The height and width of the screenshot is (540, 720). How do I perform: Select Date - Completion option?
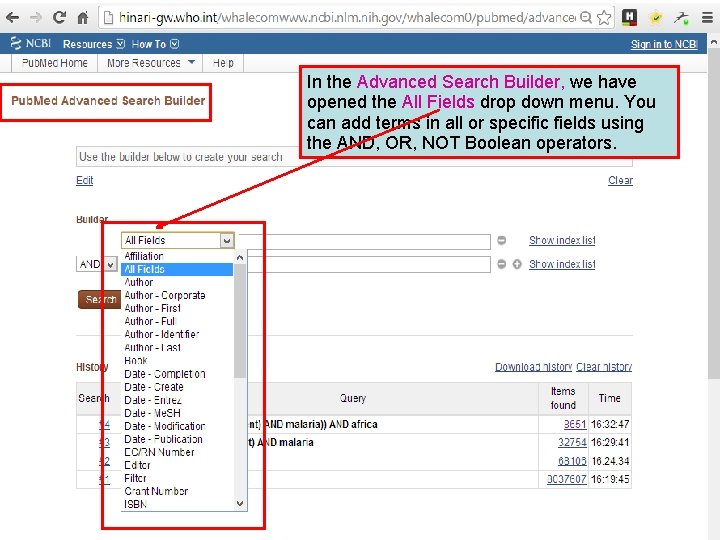point(178,374)
